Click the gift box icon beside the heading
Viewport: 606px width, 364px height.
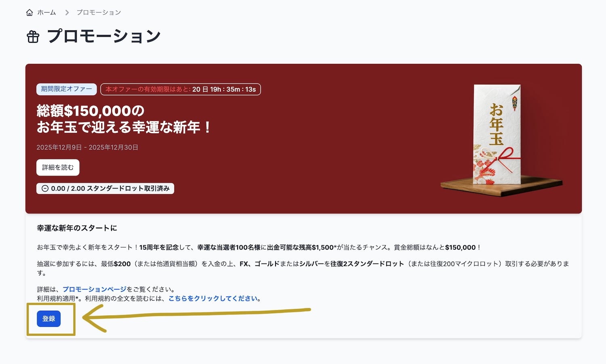(x=33, y=37)
